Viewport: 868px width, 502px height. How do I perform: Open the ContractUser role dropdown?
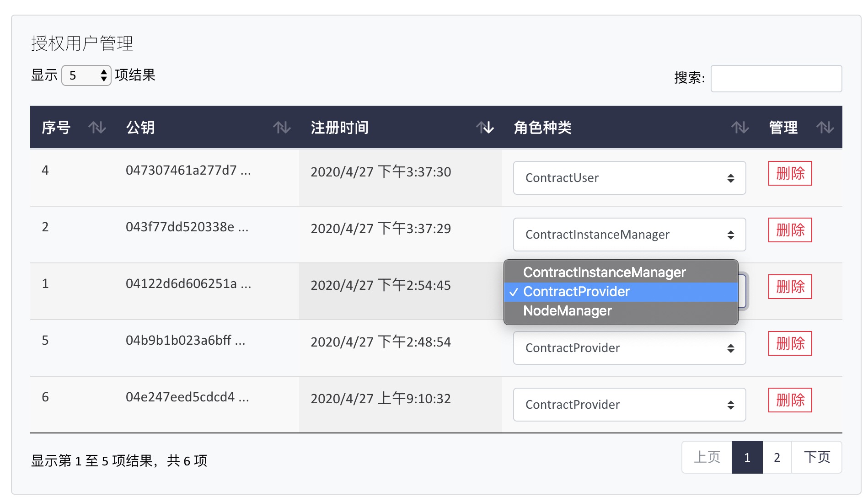pos(629,178)
